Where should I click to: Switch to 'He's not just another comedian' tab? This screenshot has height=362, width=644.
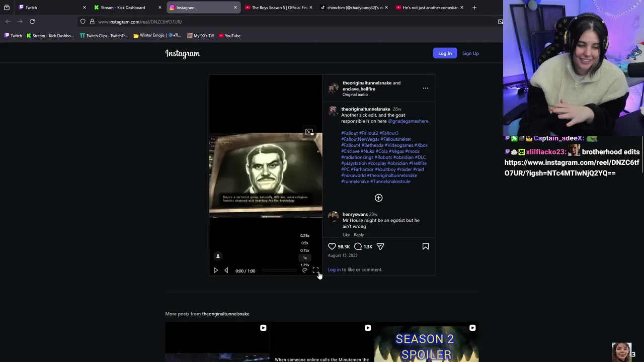(x=430, y=8)
